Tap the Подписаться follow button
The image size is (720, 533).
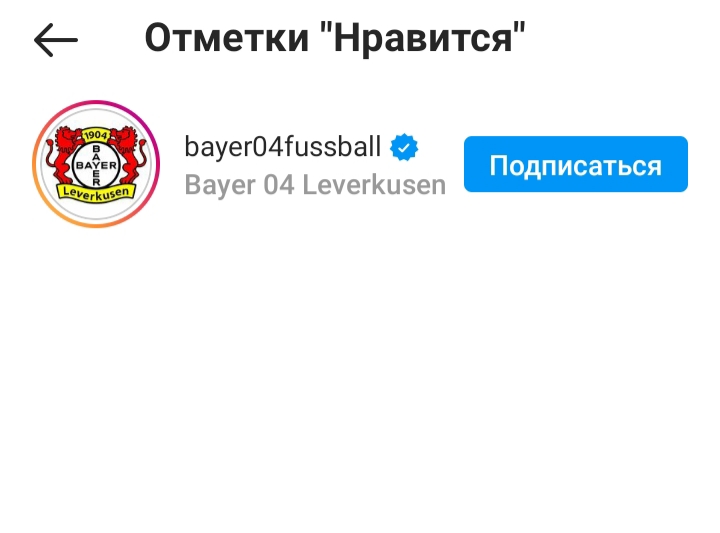(575, 164)
